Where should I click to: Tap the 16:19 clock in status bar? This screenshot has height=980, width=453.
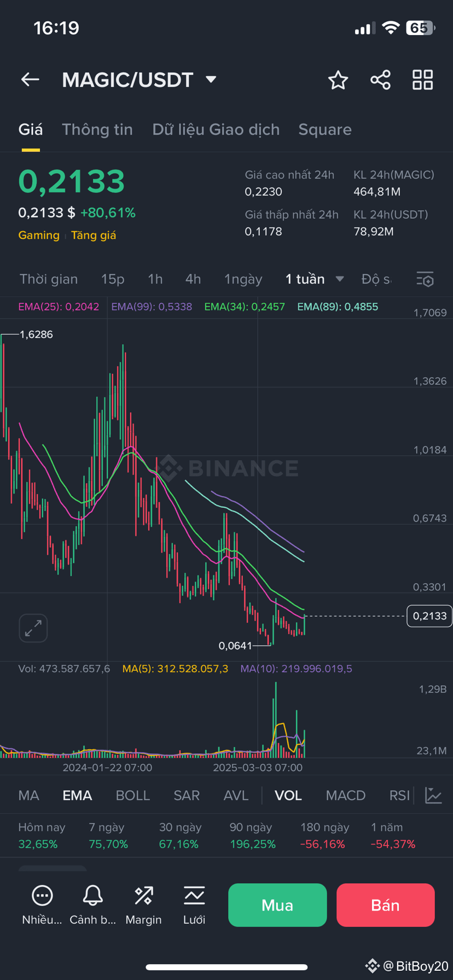click(x=56, y=28)
